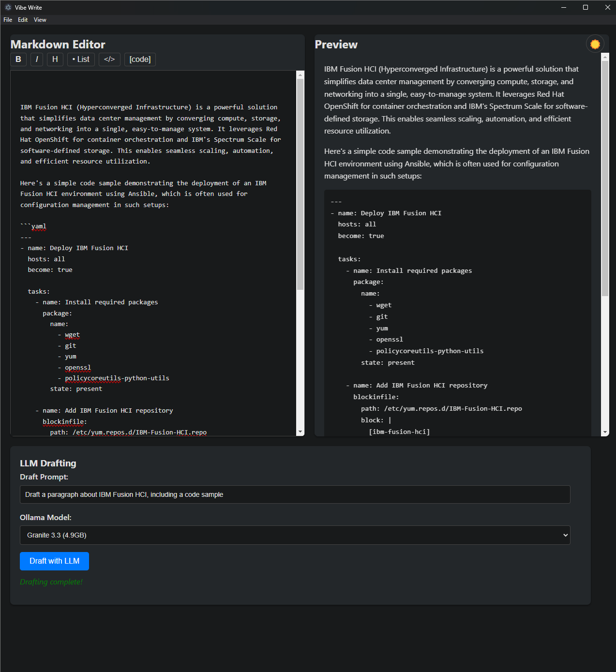The width and height of the screenshot is (616, 672).
Task: Click the Preview heading
Action: [336, 45]
